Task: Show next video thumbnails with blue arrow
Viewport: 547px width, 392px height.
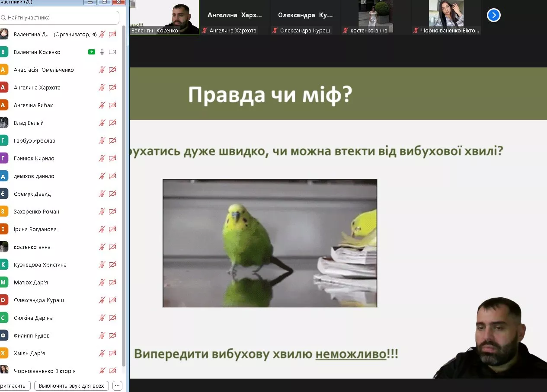Action: [493, 16]
